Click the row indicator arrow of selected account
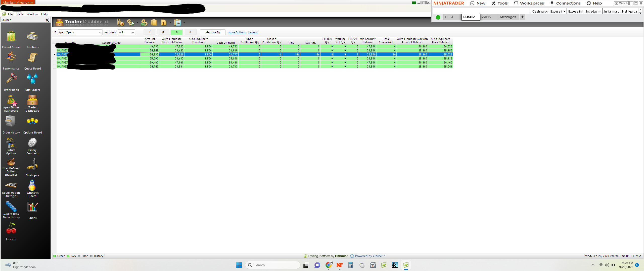This screenshot has height=271, width=644. [x=55, y=54]
